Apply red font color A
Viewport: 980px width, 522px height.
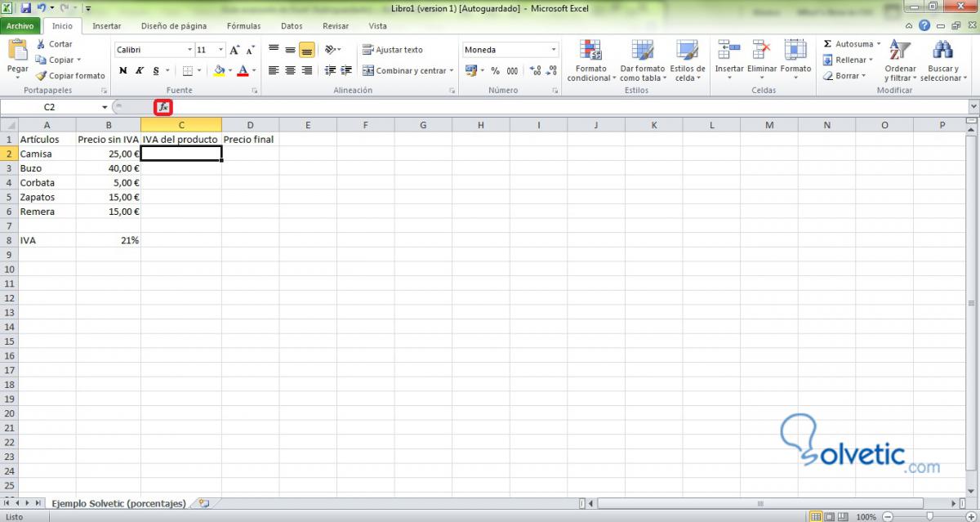(243, 71)
